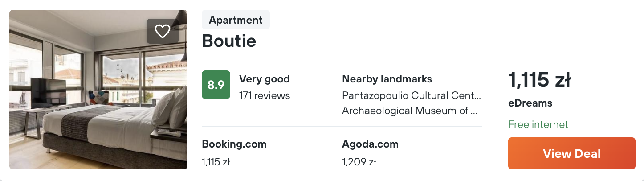View the 171 reviews
Screen dimensions: 644x181
[265, 95]
